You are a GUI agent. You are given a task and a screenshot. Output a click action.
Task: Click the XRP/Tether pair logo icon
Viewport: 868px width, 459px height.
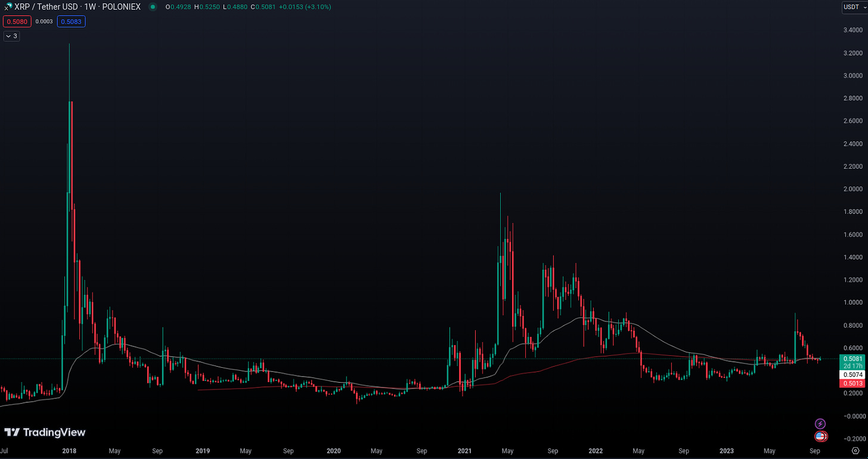point(8,7)
